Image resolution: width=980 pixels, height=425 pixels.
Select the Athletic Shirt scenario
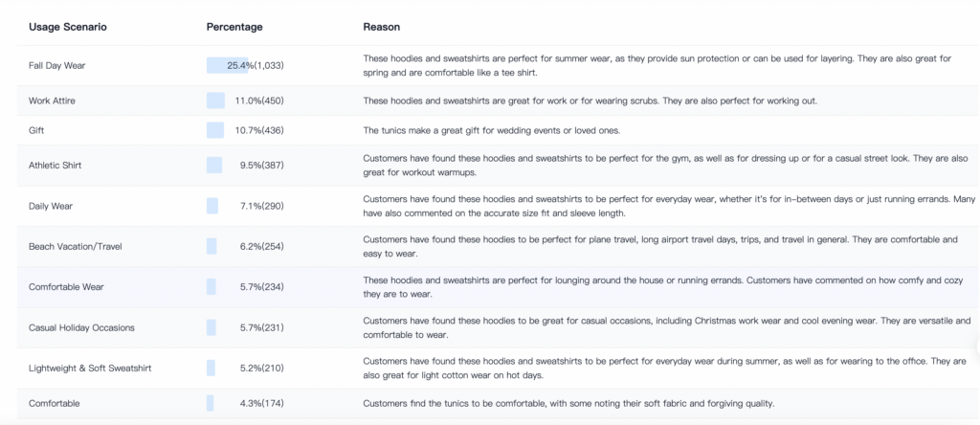click(55, 166)
